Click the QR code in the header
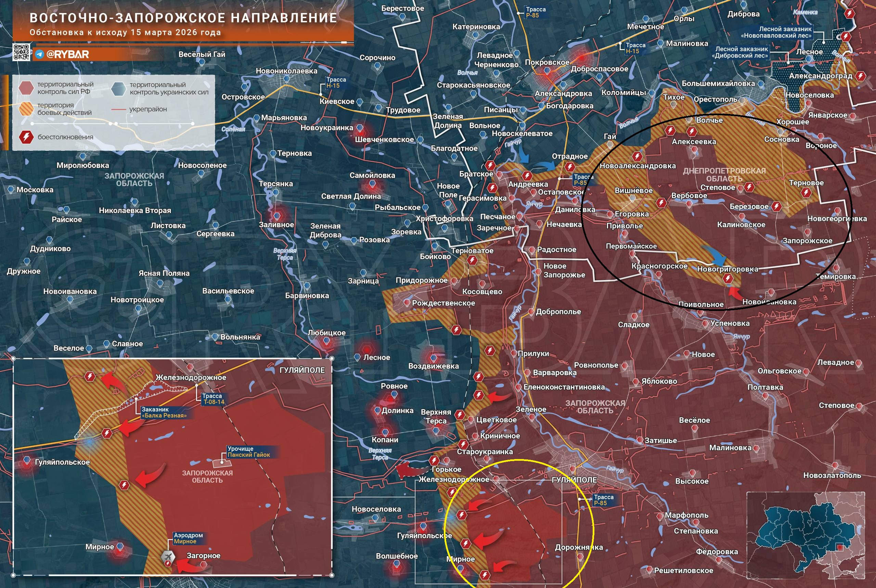The image size is (876, 588). [x=21, y=52]
